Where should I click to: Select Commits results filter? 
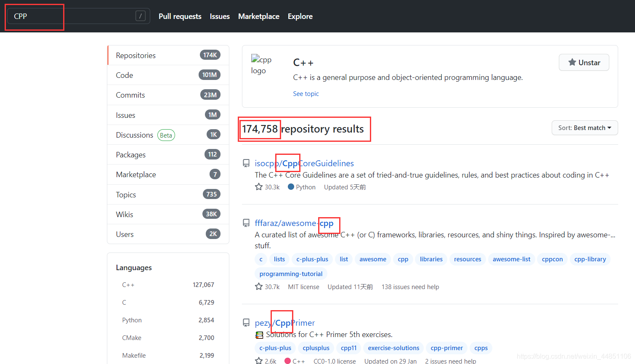coord(168,95)
